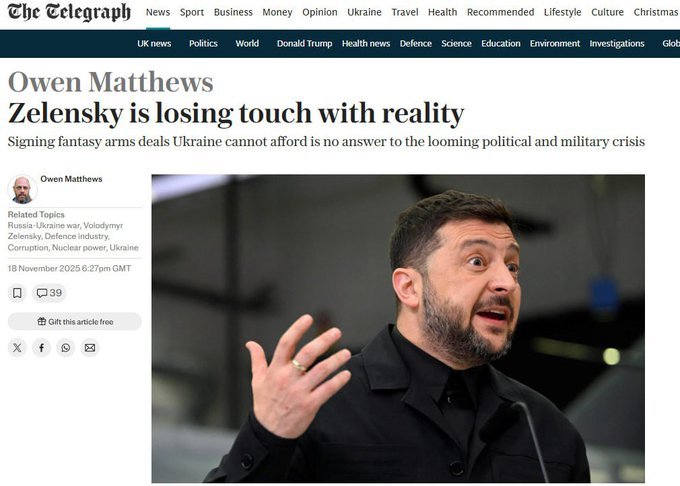This screenshot has height=486, width=680.
Task: Click The Telegraph masthead logo
Action: (x=69, y=12)
